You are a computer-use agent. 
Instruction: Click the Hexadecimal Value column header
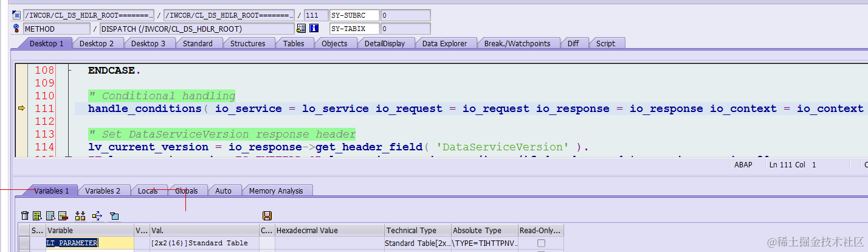[329, 231]
